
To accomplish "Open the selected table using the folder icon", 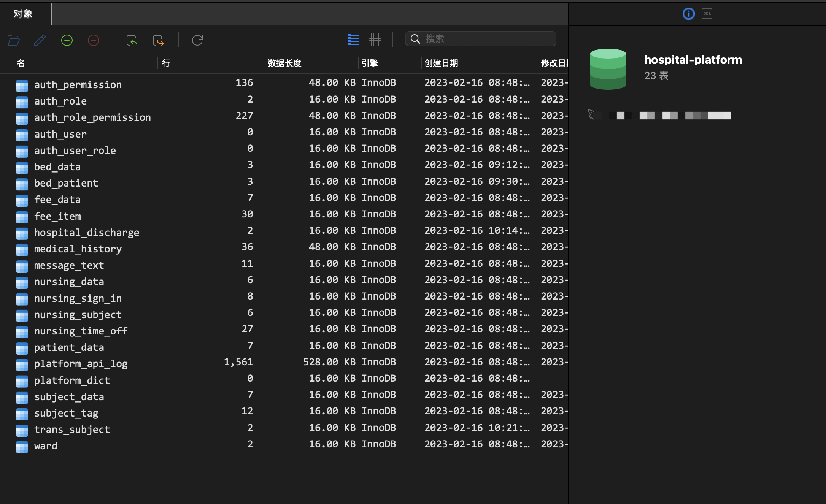I will click(14, 40).
